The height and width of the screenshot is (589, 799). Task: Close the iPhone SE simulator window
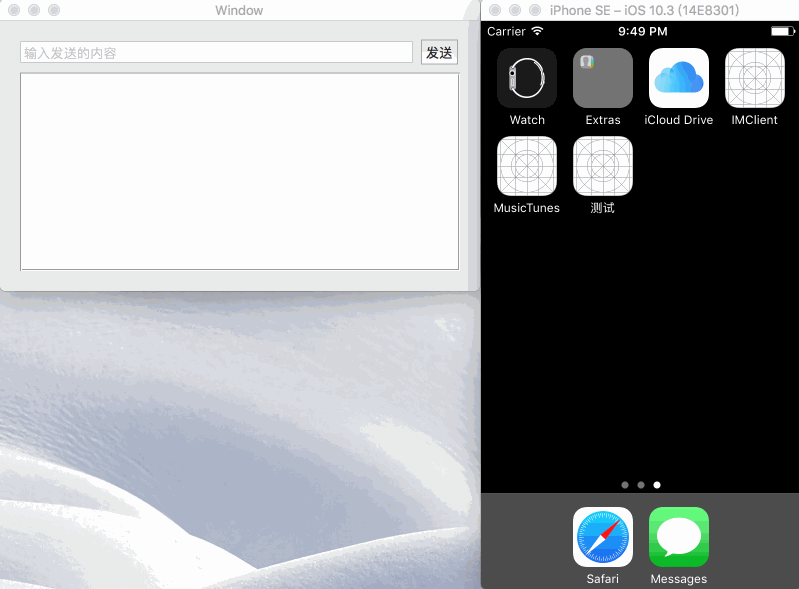pos(495,10)
